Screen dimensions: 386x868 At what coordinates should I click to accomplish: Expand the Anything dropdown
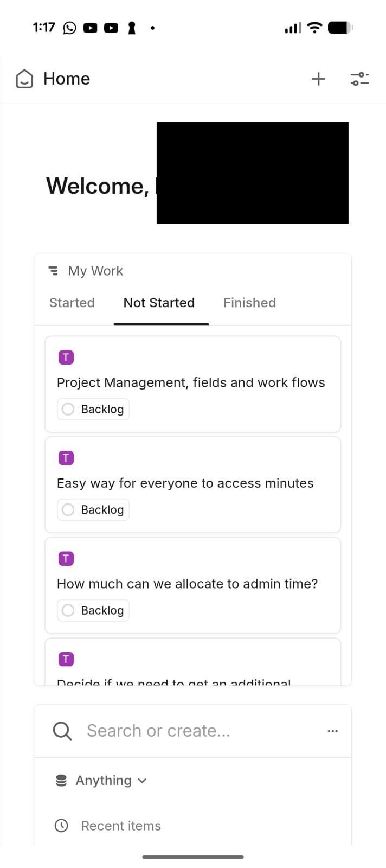click(102, 781)
